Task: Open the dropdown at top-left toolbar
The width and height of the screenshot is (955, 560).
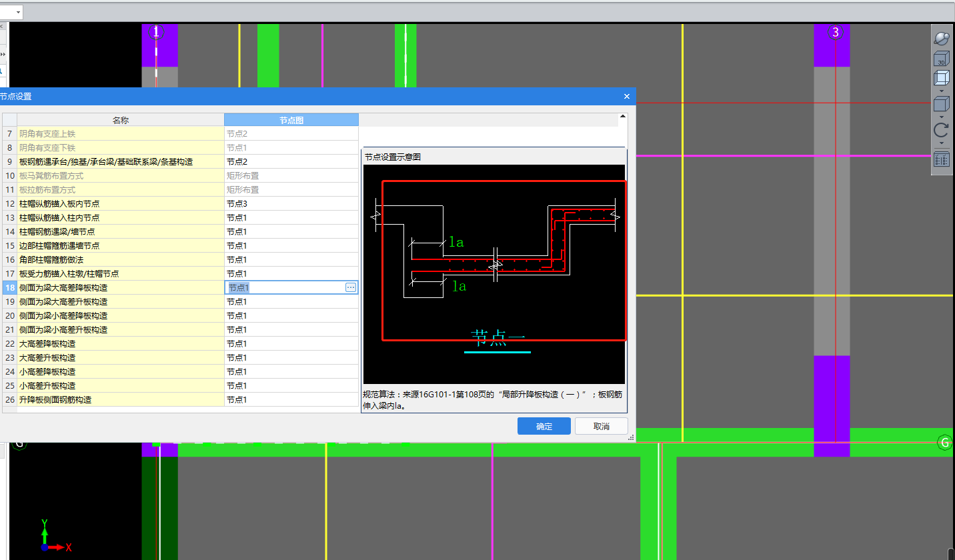Action: 17,12
